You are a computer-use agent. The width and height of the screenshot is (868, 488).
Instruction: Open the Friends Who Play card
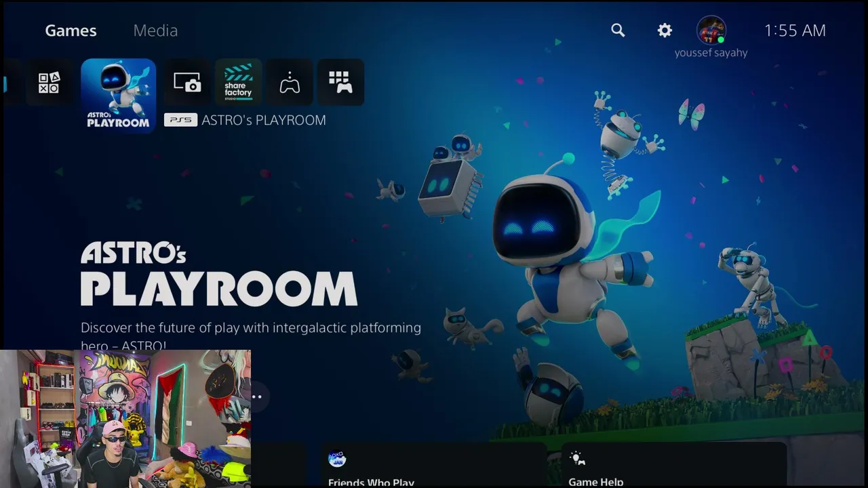pos(434,466)
